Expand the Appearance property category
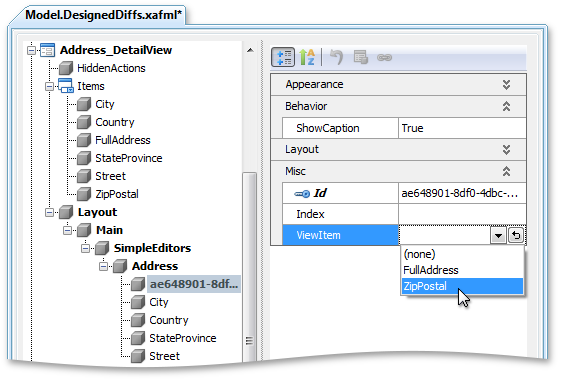Viewport: 561px width, 383px height. click(506, 84)
